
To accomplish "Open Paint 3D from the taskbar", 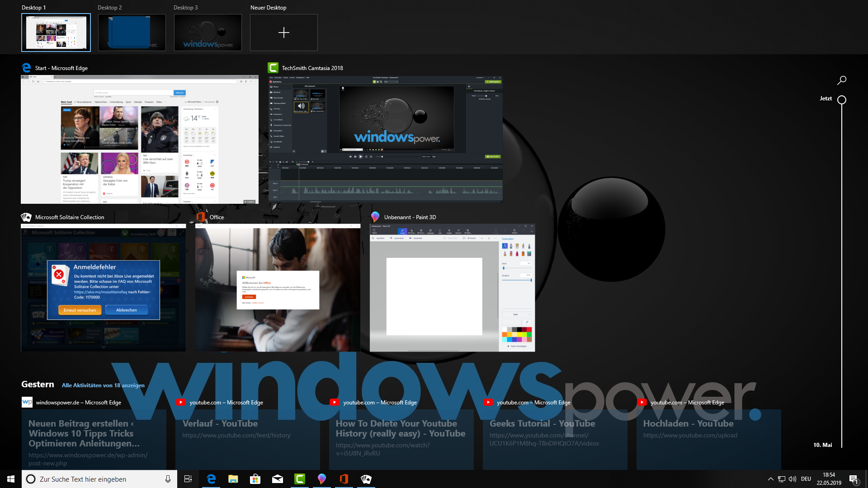I will [x=322, y=479].
